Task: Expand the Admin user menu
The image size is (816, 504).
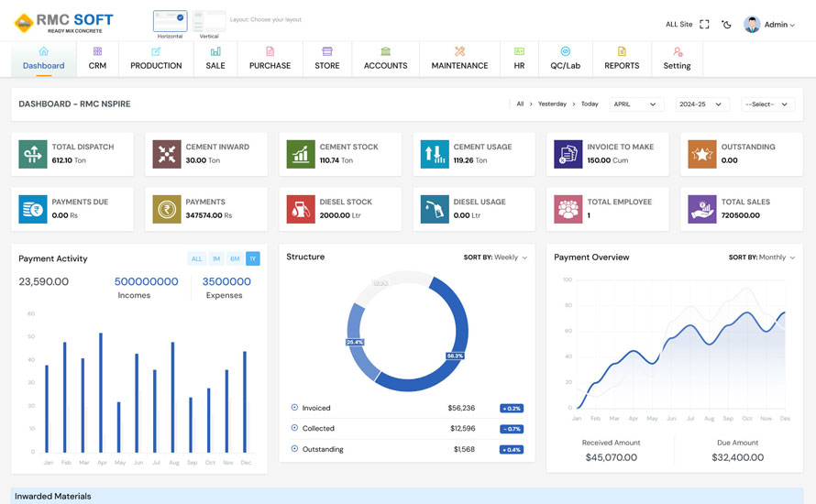Action: click(x=779, y=25)
